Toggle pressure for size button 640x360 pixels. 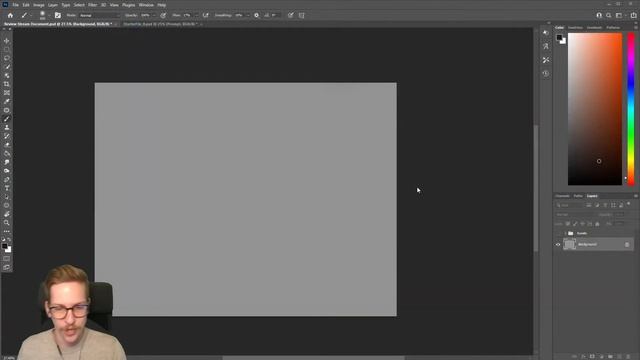coord(291,16)
